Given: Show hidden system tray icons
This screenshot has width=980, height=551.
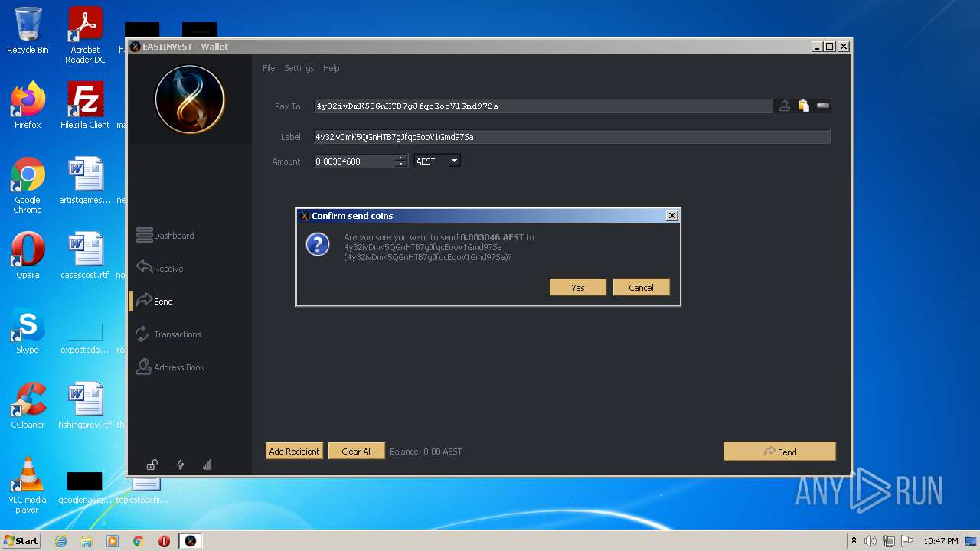Looking at the screenshot, I should (854, 541).
